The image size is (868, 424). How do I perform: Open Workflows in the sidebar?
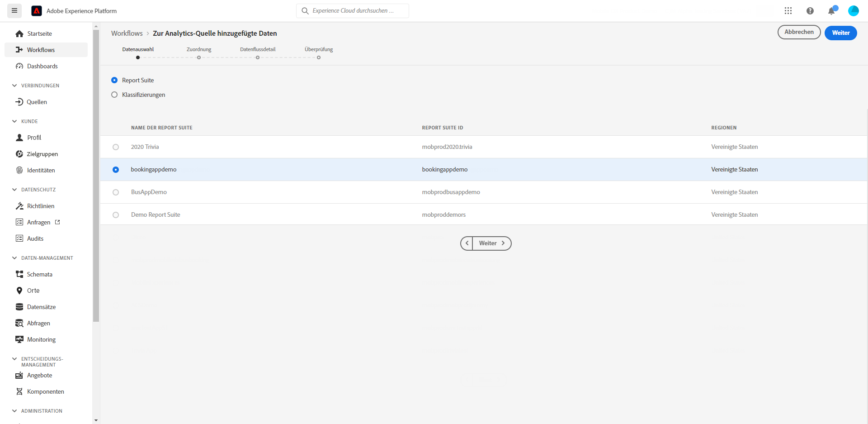click(x=46, y=50)
